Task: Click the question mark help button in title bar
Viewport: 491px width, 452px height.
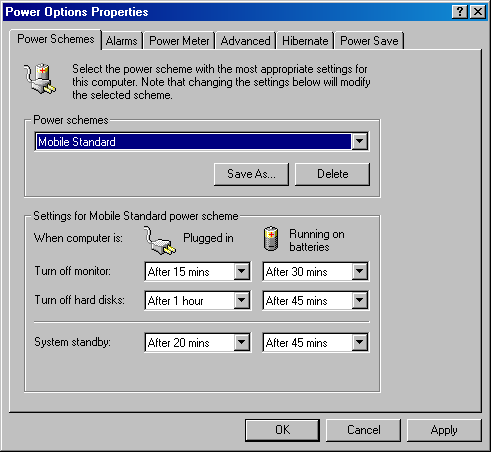Action: click(460, 12)
